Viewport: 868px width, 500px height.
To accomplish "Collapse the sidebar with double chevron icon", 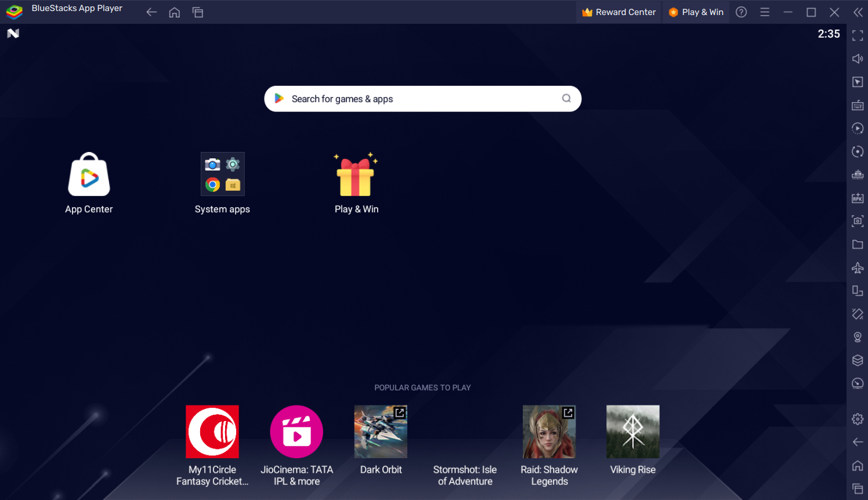I will click(x=858, y=12).
